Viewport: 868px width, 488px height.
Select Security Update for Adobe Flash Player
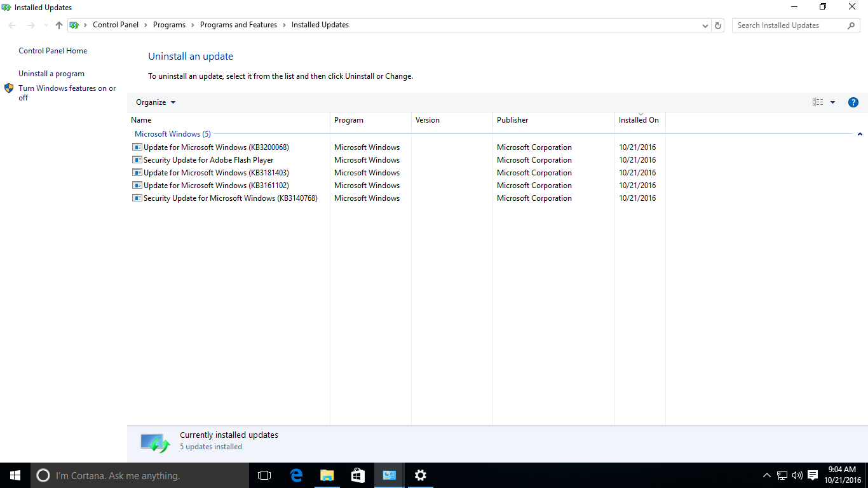coord(208,160)
